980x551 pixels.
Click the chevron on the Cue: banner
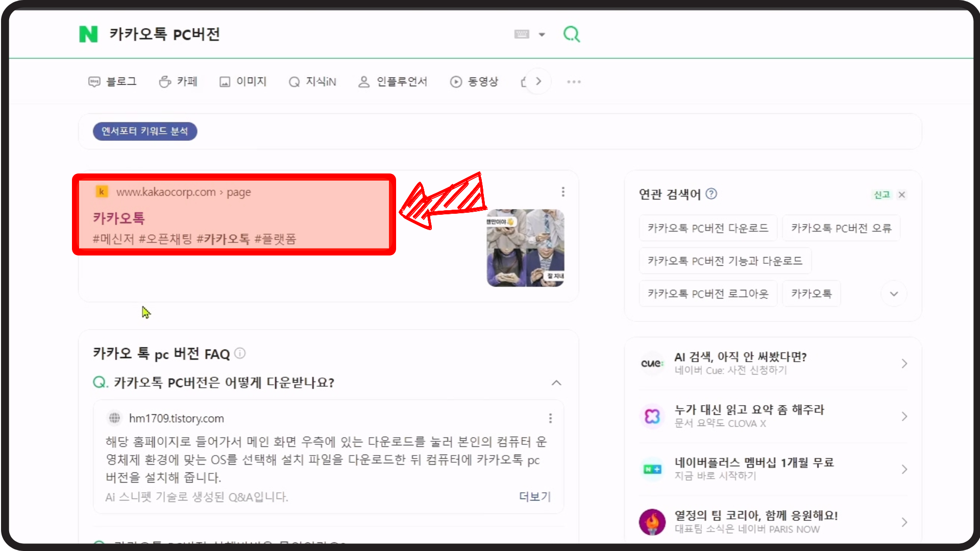pos(904,363)
